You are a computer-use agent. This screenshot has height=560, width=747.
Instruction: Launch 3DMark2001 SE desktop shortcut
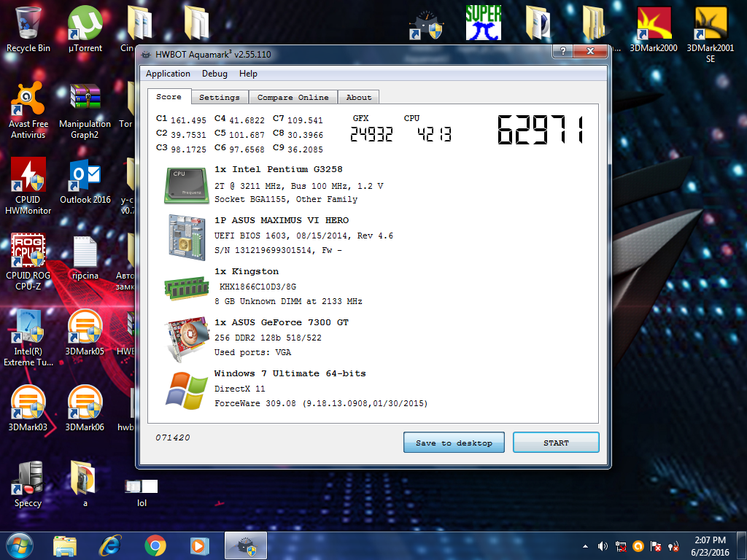point(711,34)
